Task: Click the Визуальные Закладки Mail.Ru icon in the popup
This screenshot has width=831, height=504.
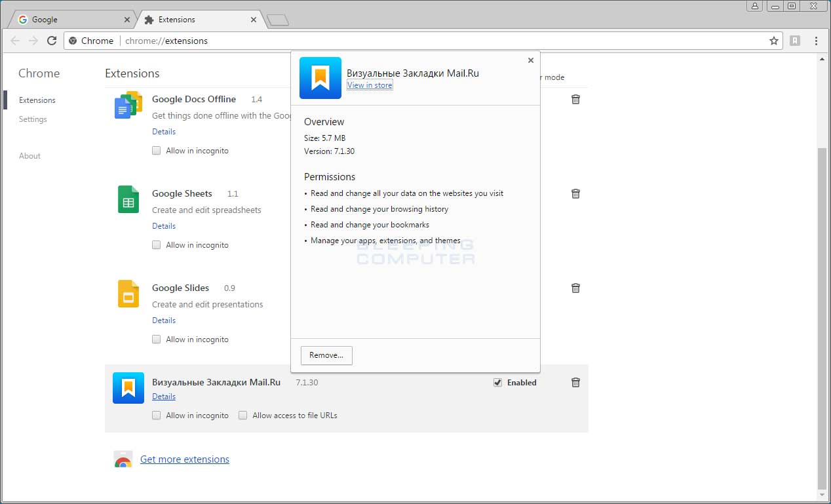Action: tap(320, 77)
